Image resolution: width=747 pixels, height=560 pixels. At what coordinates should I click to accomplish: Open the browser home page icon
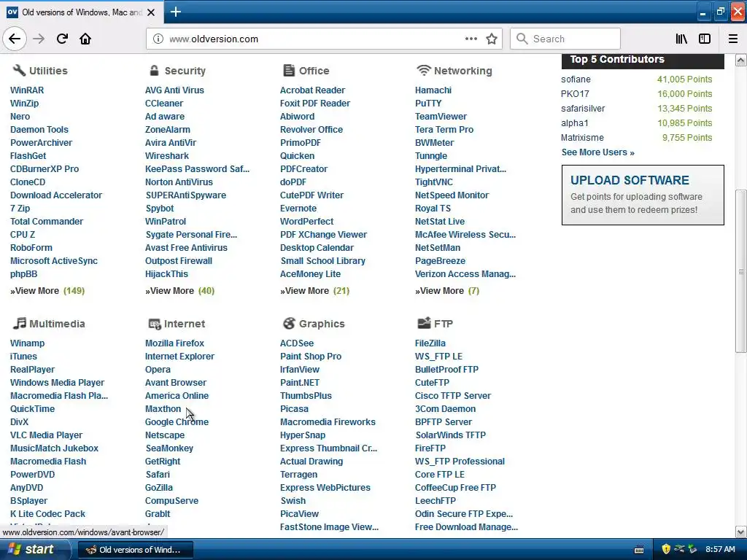pos(85,39)
